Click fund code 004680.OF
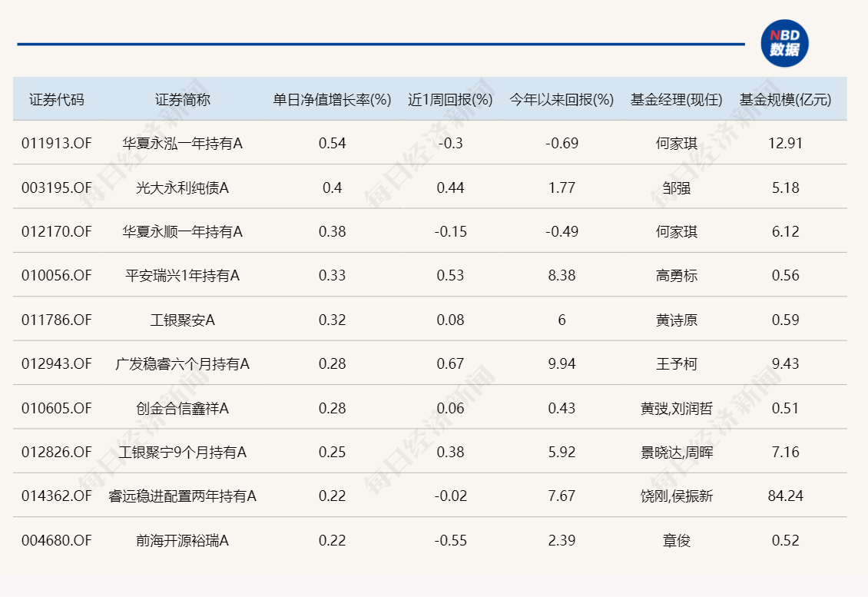Image resolution: width=868 pixels, height=597 pixels. coord(57,540)
